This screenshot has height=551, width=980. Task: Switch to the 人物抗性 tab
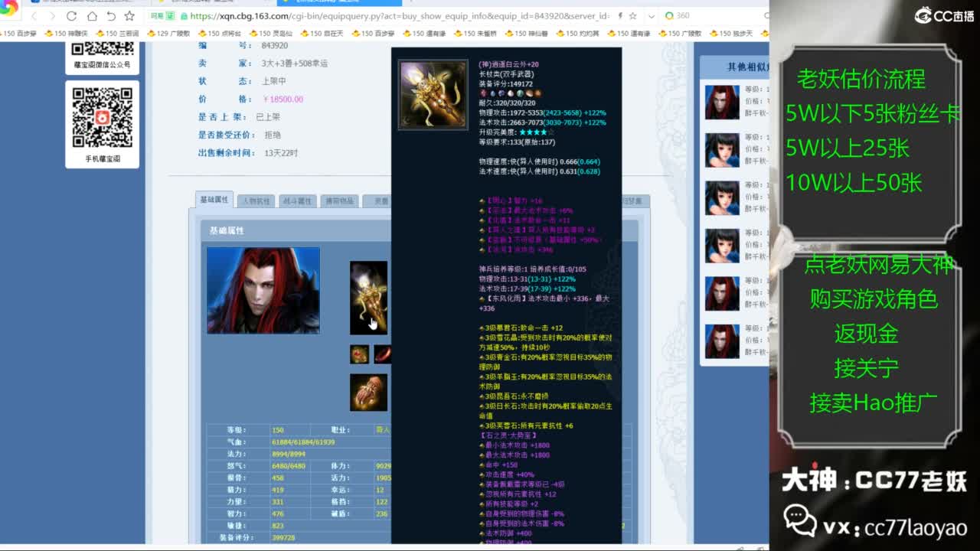[256, 201]
